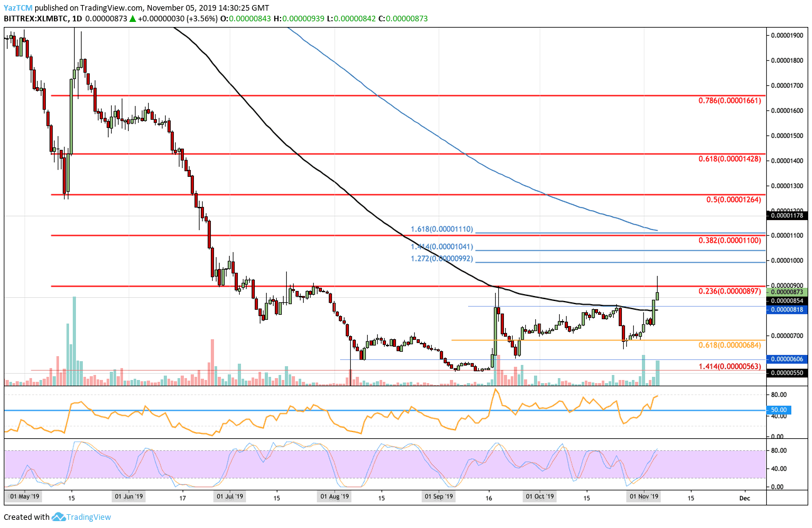This screenshot has width=812, height=528.
Task: Click the 01 May '19 date label
Action: click(x=24, y=497)
